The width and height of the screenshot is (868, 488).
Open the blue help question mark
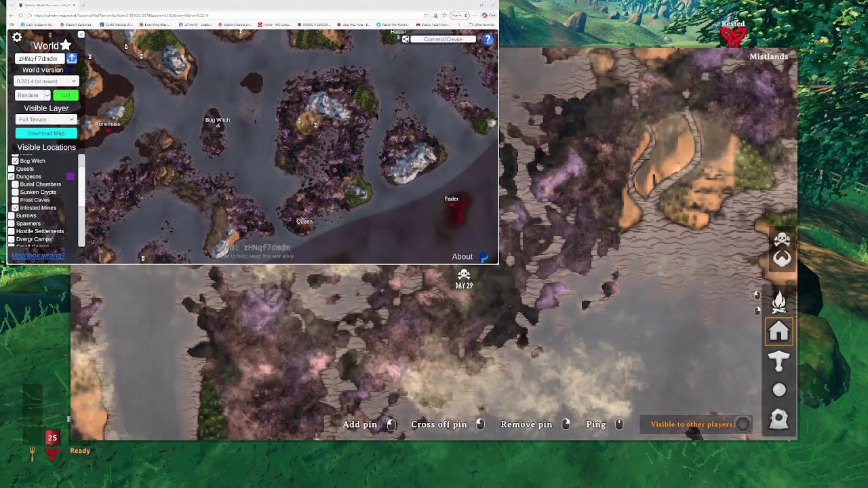point(488,39)
